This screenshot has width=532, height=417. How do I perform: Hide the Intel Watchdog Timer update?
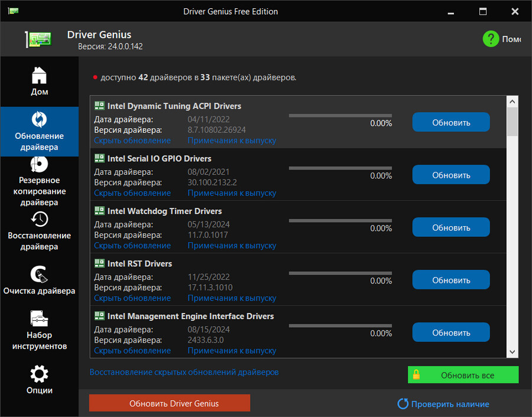click(x=132, y=246)
